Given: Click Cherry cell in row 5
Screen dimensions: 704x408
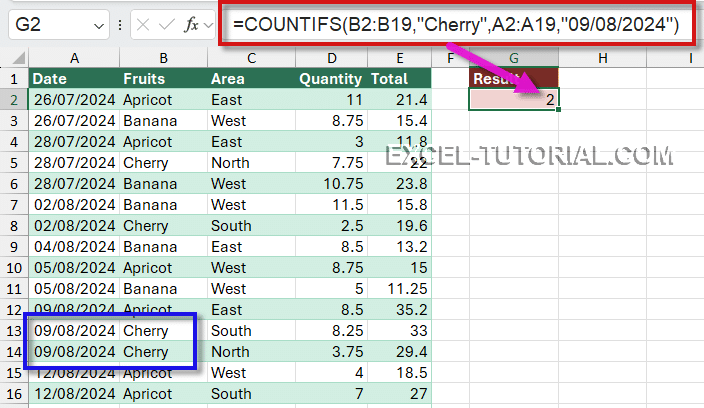Looking at the screenshot, I should [x=163, y=162].
